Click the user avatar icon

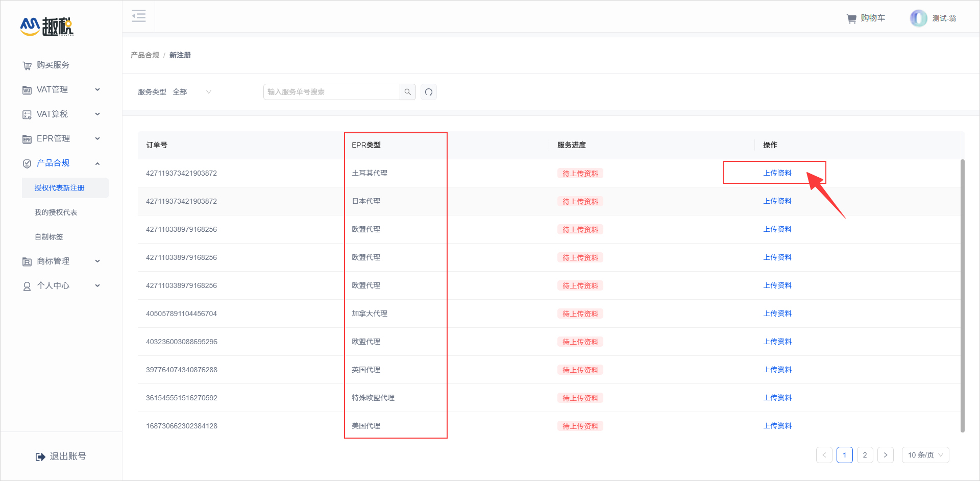coord(918,18)
